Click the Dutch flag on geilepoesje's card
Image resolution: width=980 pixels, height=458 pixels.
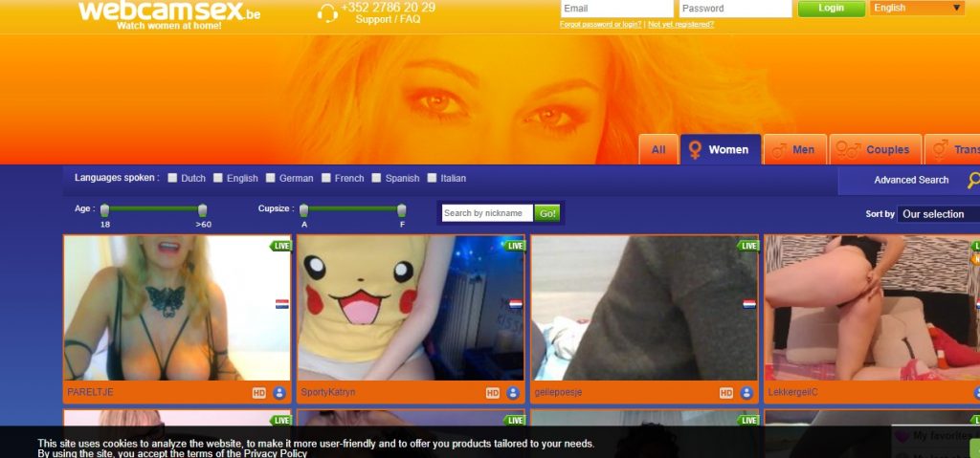(749, 304)
